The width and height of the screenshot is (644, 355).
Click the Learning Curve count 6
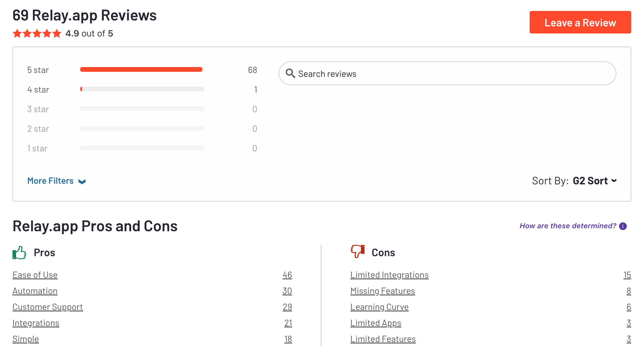[629, 307]
